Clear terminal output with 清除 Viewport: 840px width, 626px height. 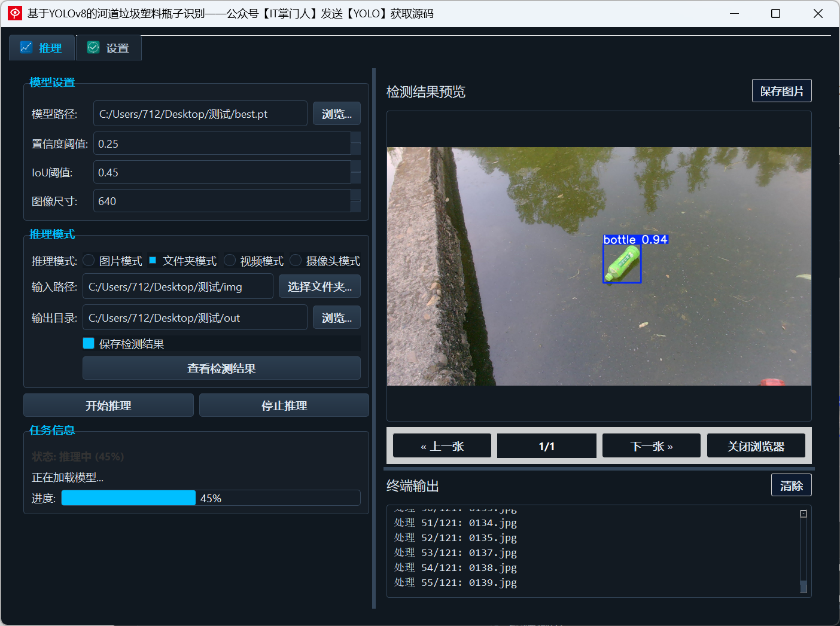click(x=792, y=485)
